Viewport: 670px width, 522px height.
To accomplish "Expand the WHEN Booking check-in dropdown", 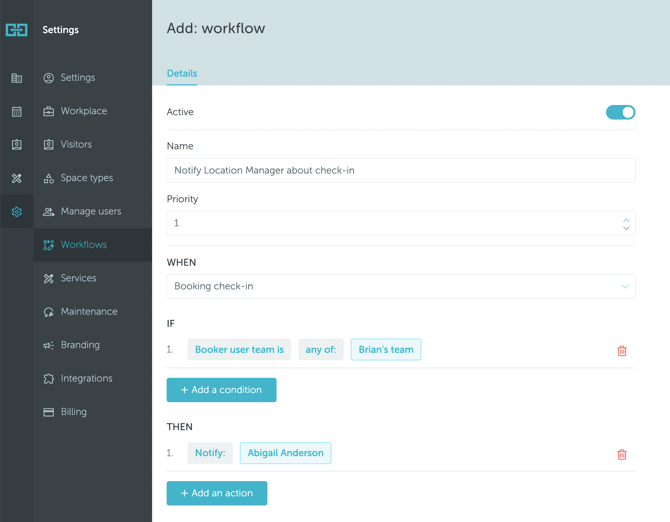I will point(400,286).
